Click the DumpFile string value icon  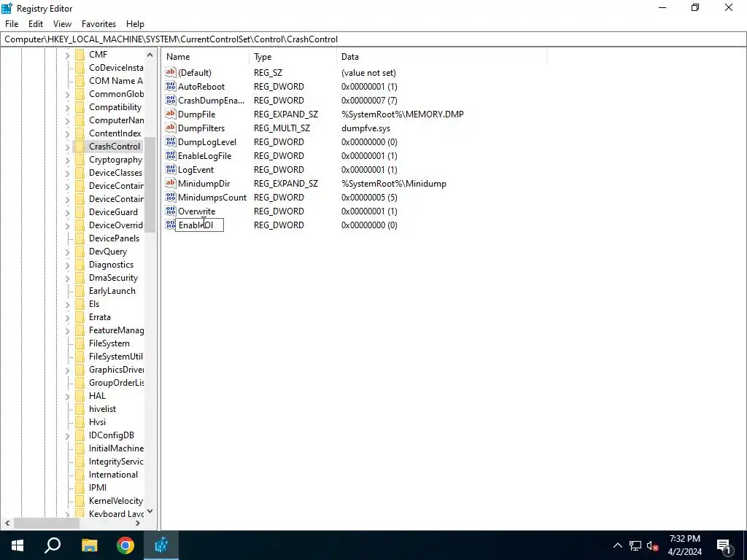[171, 114]
